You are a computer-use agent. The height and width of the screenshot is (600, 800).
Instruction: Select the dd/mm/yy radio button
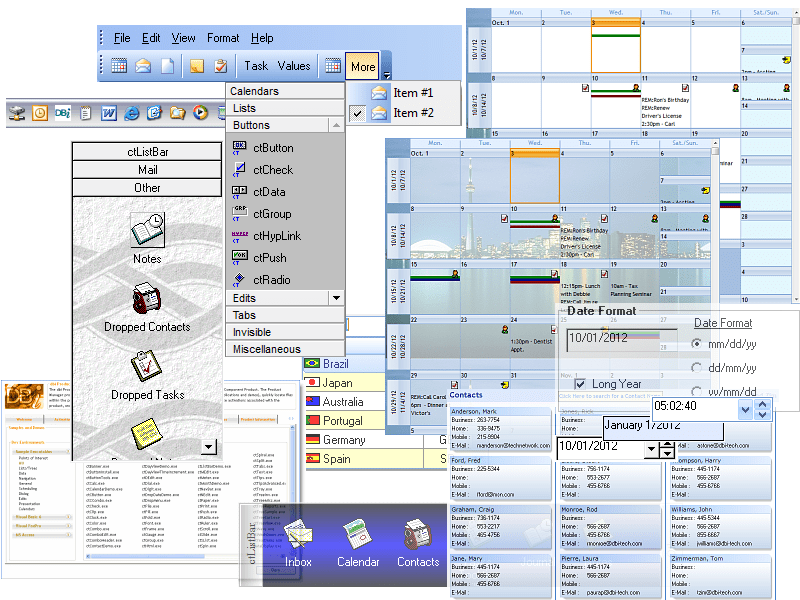(696, 368)
